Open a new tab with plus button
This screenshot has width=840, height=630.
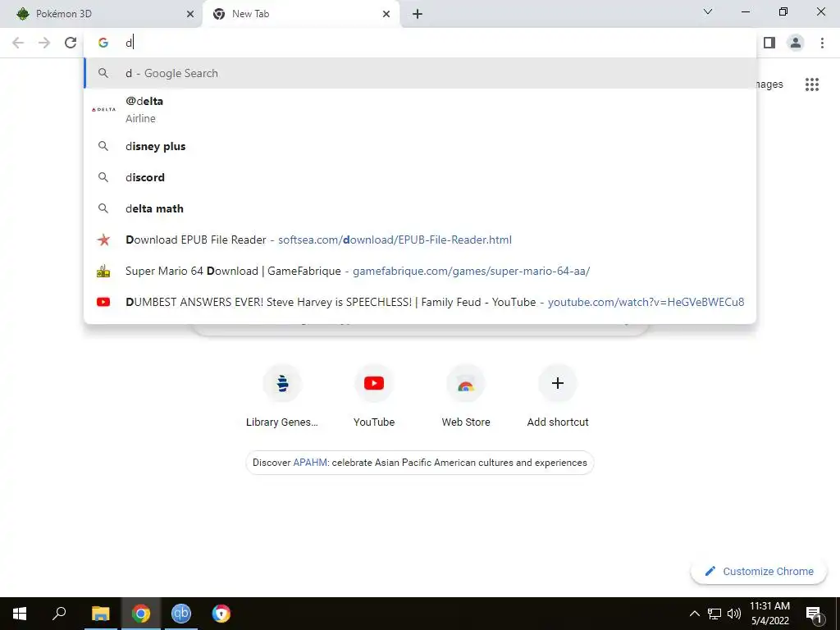418,14
